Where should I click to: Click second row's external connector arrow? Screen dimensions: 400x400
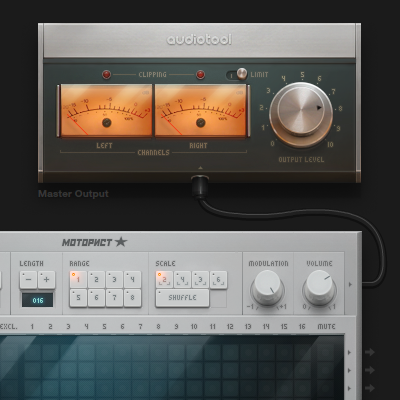coord(370,370)
